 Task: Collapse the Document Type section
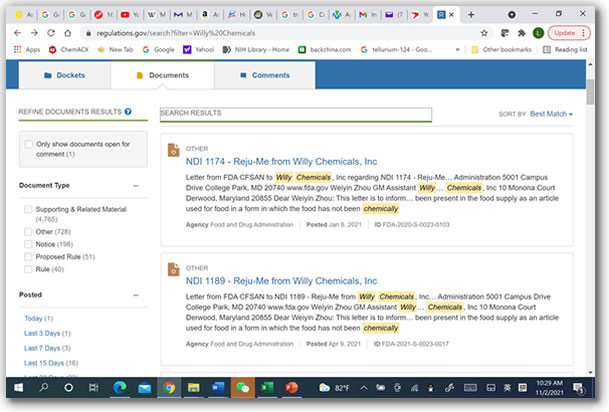(136, 186)
